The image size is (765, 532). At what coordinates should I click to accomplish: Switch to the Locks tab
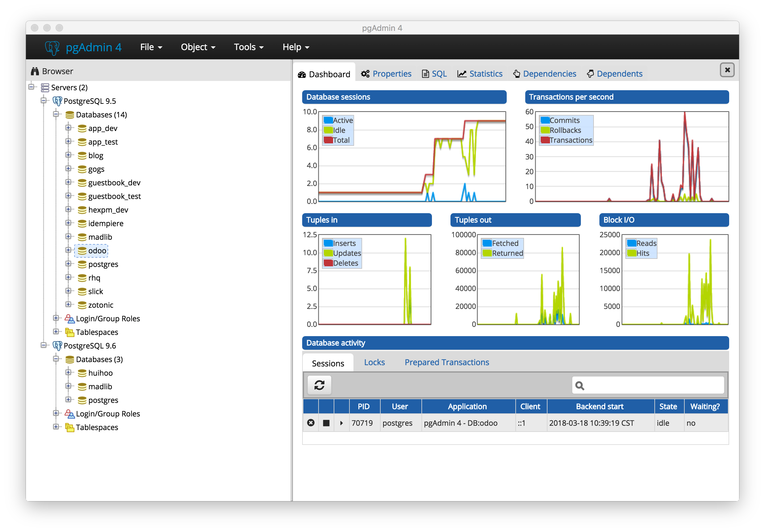(x=374, y=362)
